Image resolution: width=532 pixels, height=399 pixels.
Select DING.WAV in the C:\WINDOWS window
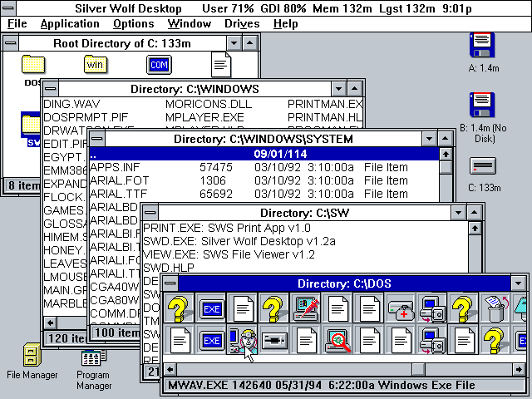72,104
